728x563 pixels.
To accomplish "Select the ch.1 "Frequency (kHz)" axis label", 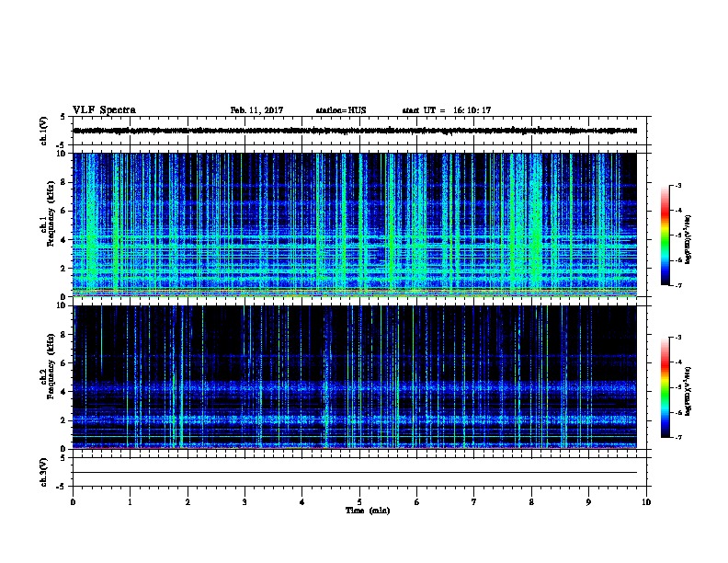I will (x=51, y=214).
